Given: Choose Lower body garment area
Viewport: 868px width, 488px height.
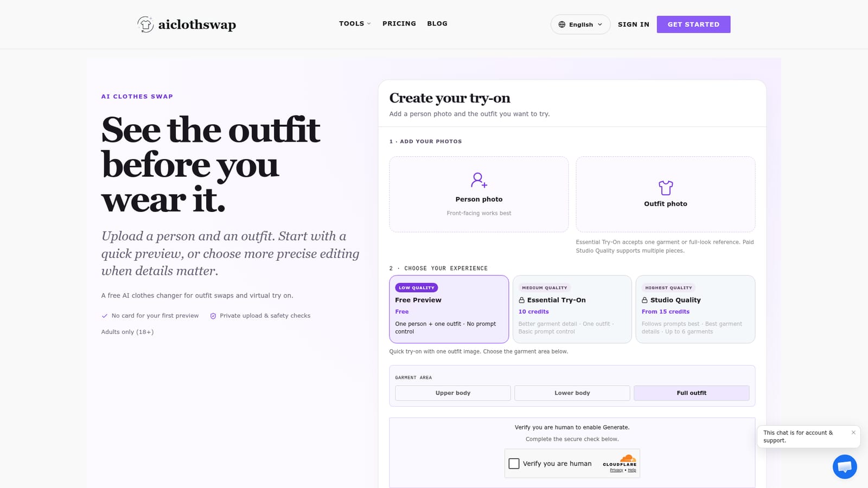Looking at the screenshot, I should pyautogui.click(x=572, y=393).
